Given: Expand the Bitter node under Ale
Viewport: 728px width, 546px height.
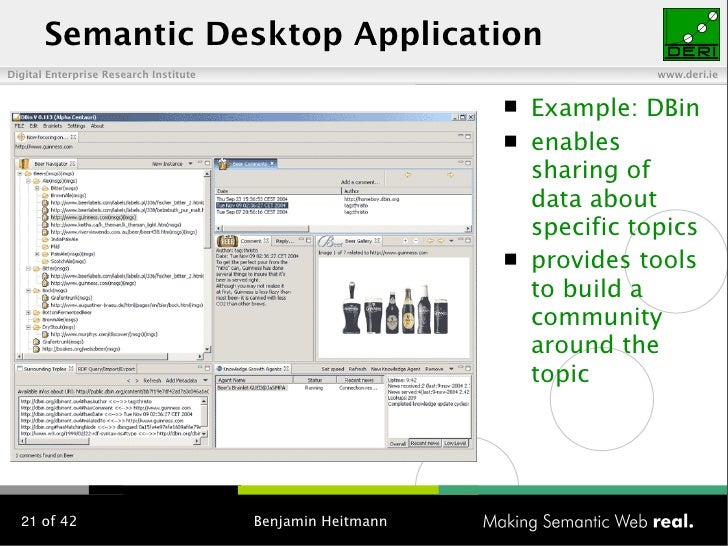Looking at the screenshot, I should pyautogui.click(x=37, y=188).
